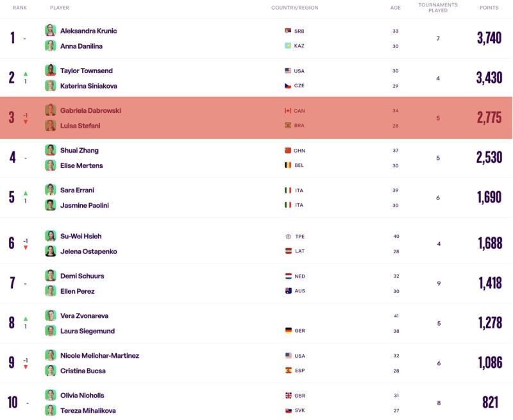513x420 pixels.
Task: Click the Belgium flag icon next to BEL
Action: [x=288, y=165]
